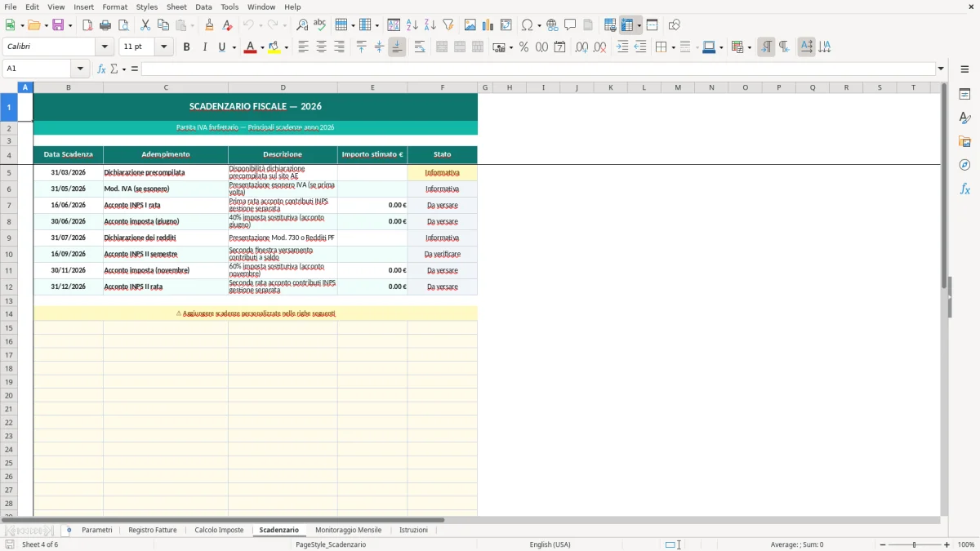
Task: Open the Font Size dropdown
Action: pyautogui.click(x=164, y=47)
